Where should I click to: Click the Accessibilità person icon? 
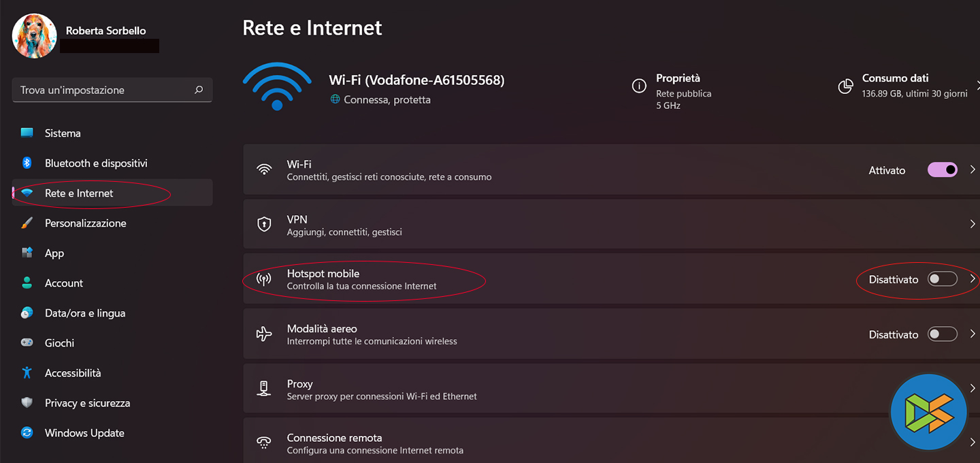[27, 372]
